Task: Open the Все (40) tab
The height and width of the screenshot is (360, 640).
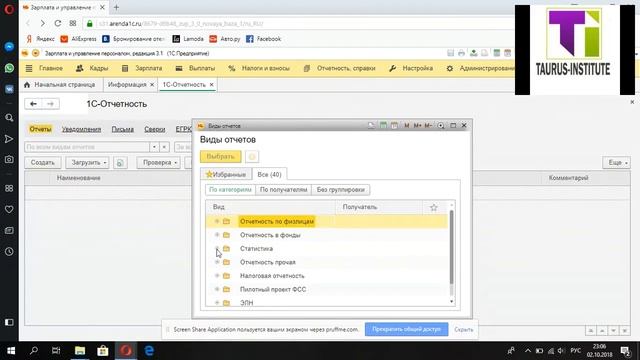Action: [x=269, y=174]
